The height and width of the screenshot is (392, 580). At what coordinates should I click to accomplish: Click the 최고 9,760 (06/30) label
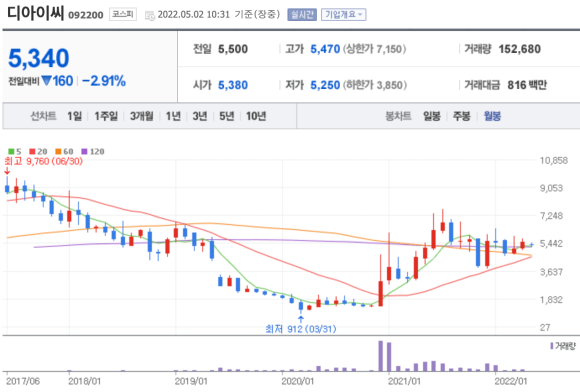pyautogui.click(x=44, y=161)
